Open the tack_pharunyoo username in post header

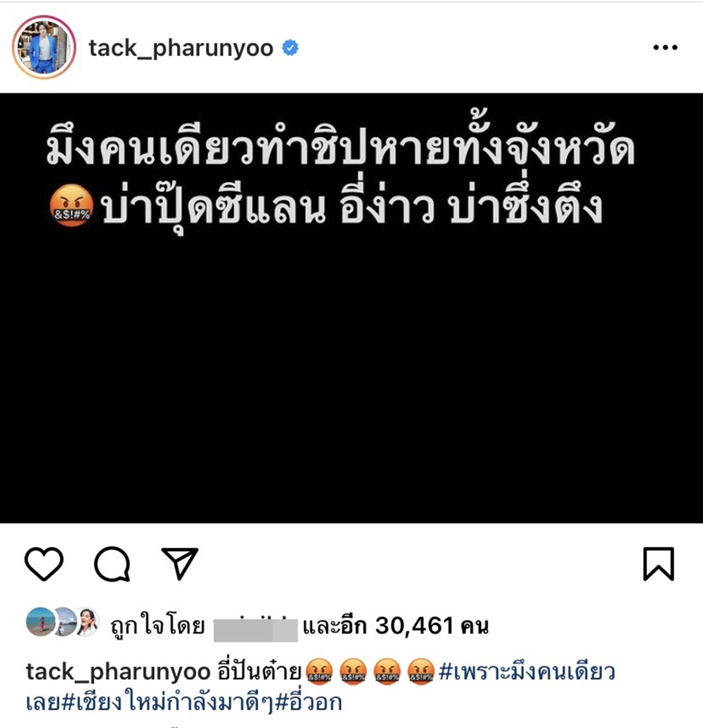pos(181,48)
